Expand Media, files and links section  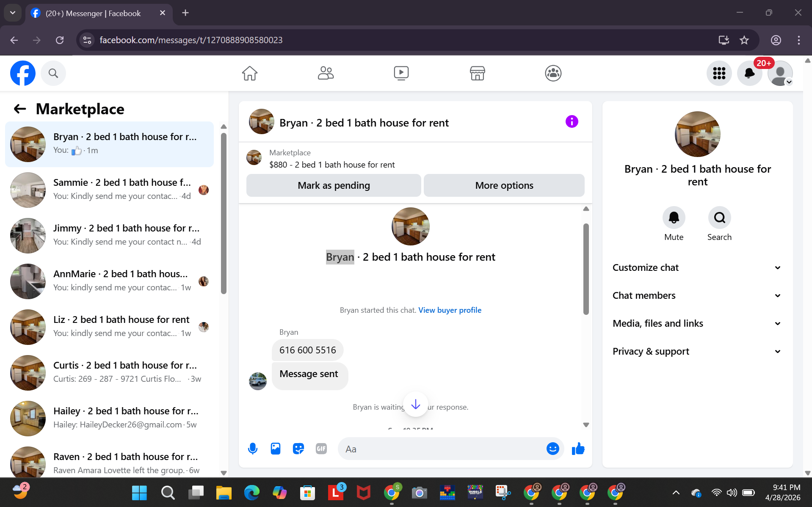(697, 323)
